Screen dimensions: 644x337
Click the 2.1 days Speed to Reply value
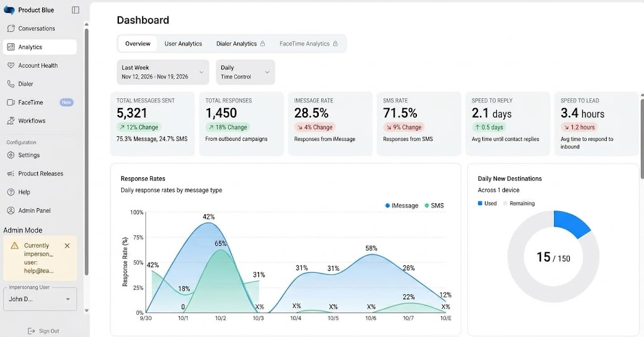coord(492,113)
